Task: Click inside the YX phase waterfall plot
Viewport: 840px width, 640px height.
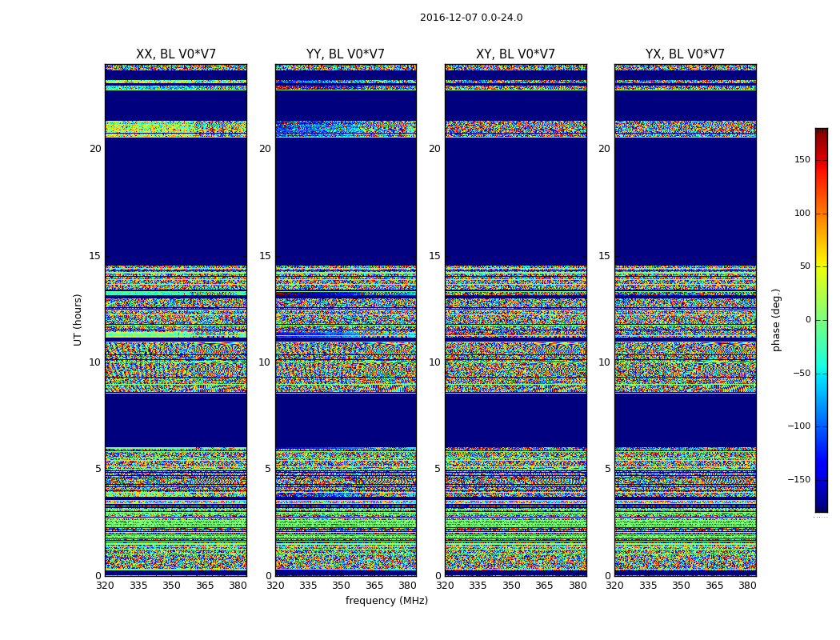Action: tap(685, 320)
